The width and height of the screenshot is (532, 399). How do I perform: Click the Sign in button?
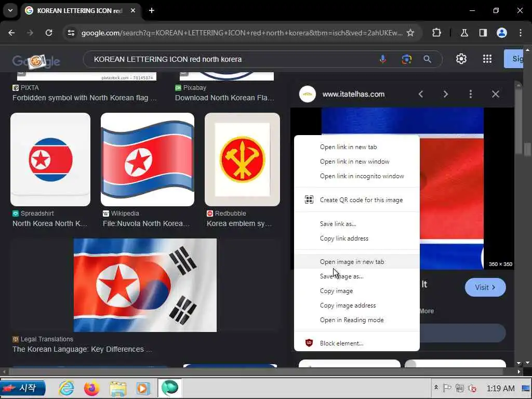[514, 59]
